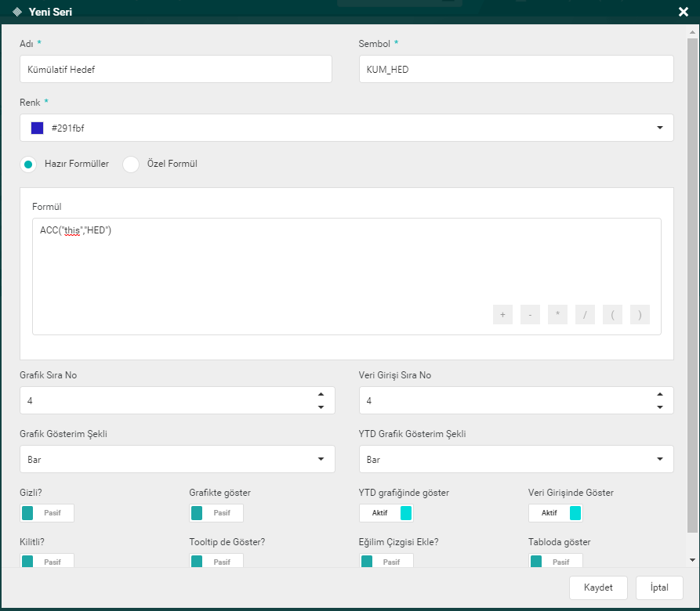Click the plus operator button in formula
The image size is (700, 611).
click(x=502, y=315)
